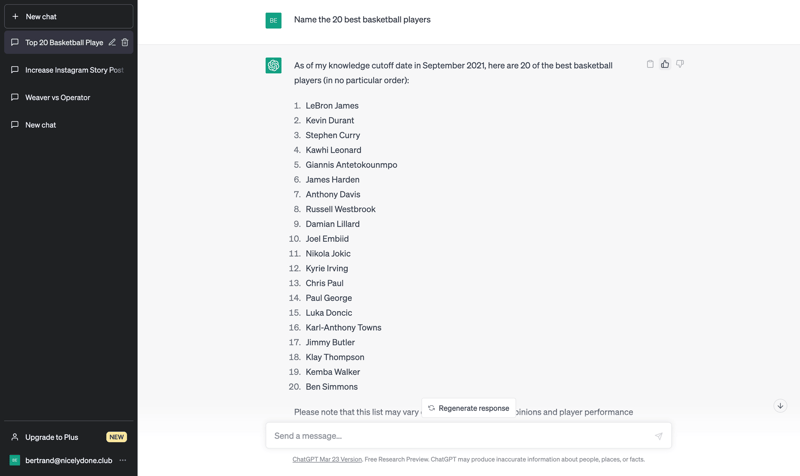The width and height of the screenshot is (800, 476).
Task: Click the user icon beside Upgrade to Plus
Action: pos(15,437)
